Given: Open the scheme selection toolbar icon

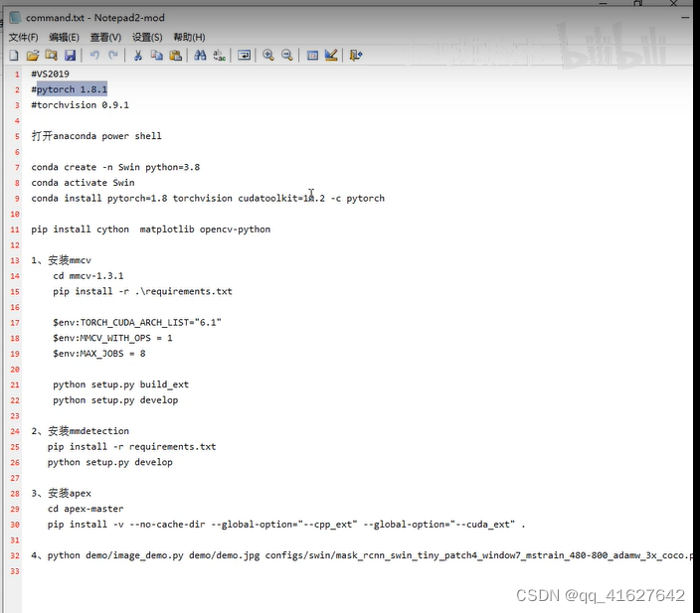Looking at the screenshot, I should click(312, 56).
